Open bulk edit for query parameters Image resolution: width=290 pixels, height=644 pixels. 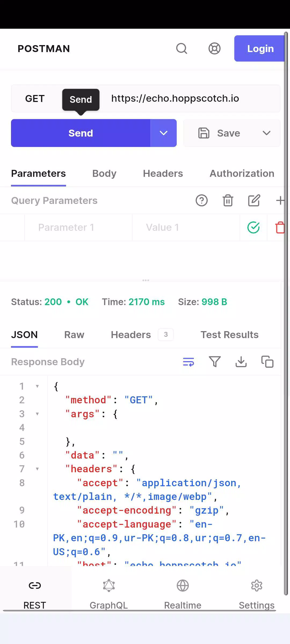coord(254,200)
